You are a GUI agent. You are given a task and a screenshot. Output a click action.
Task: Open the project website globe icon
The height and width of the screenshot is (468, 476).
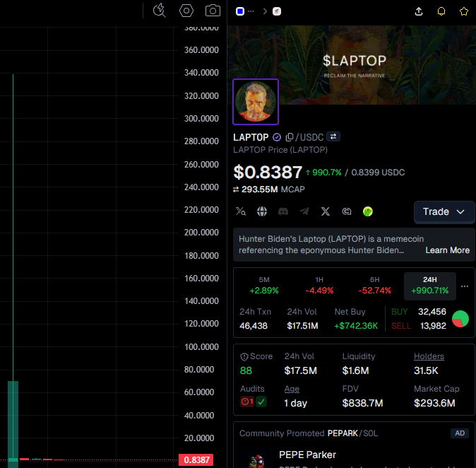click(x=262, y=211)
